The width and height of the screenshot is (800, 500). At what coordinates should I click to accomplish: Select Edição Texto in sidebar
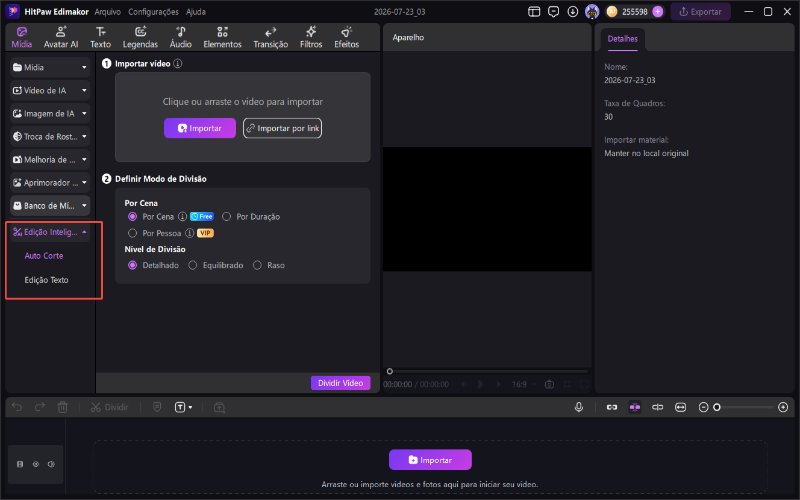[46, 280]
